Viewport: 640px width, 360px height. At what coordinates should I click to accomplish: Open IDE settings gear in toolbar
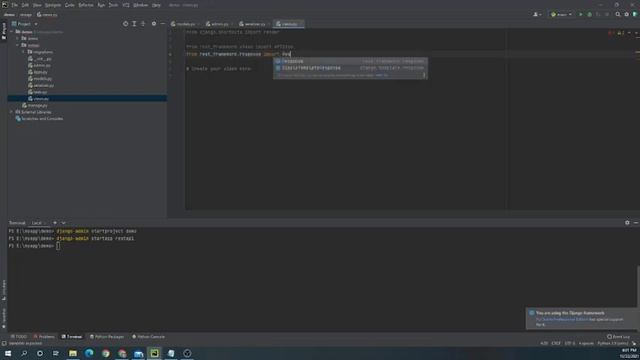coord(627,14)
